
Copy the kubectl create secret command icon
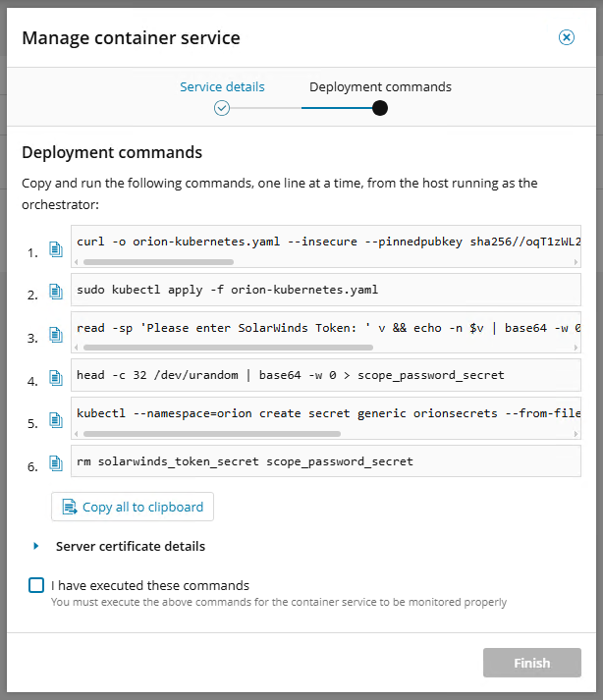click(x=56, y=421)
